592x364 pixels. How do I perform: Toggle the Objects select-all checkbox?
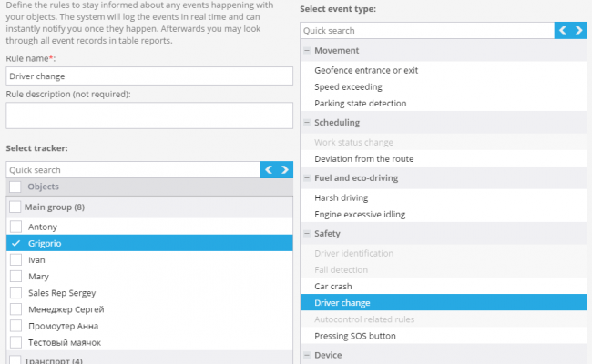[15, 187]
